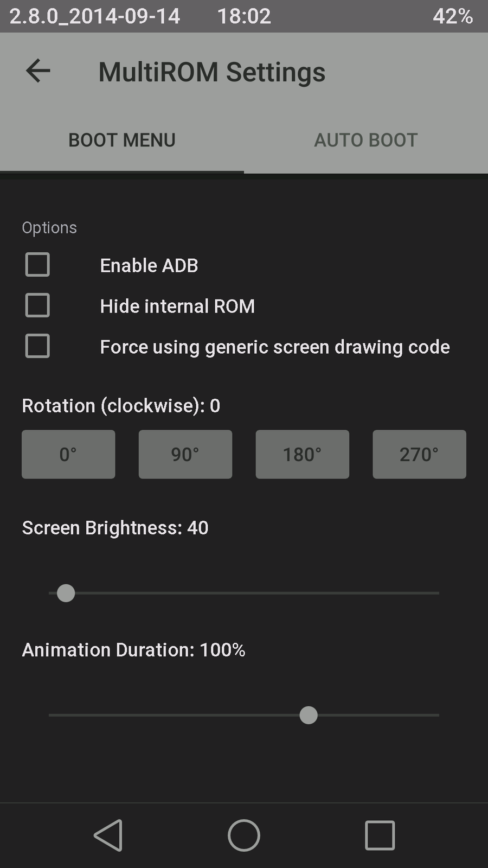Viewport: 488px width, 868px height.
Task: Toggle Force using generic screen drawing code
Action: (x=37, y=346)
